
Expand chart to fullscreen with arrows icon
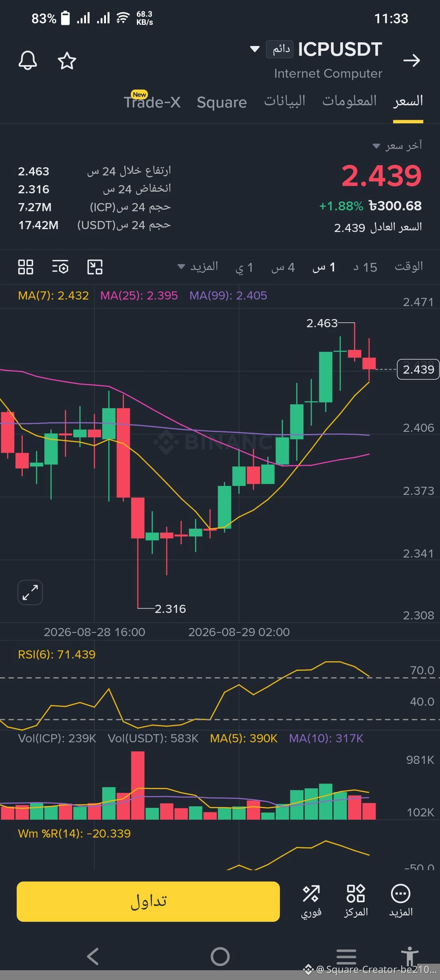(30, 592)
